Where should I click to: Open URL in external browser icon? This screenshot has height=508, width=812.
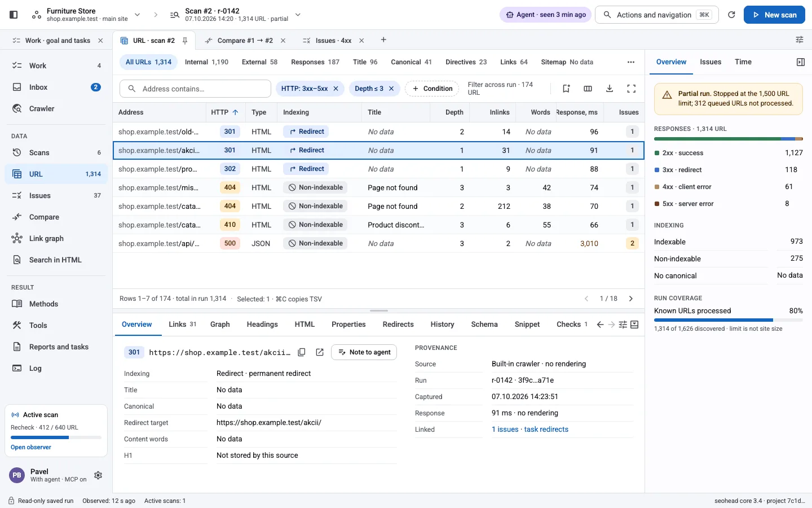coord(320,352)
